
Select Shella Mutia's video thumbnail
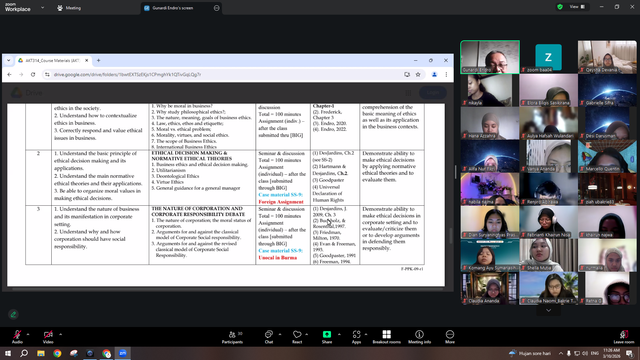pyautogui.click(x=548, y=256)
